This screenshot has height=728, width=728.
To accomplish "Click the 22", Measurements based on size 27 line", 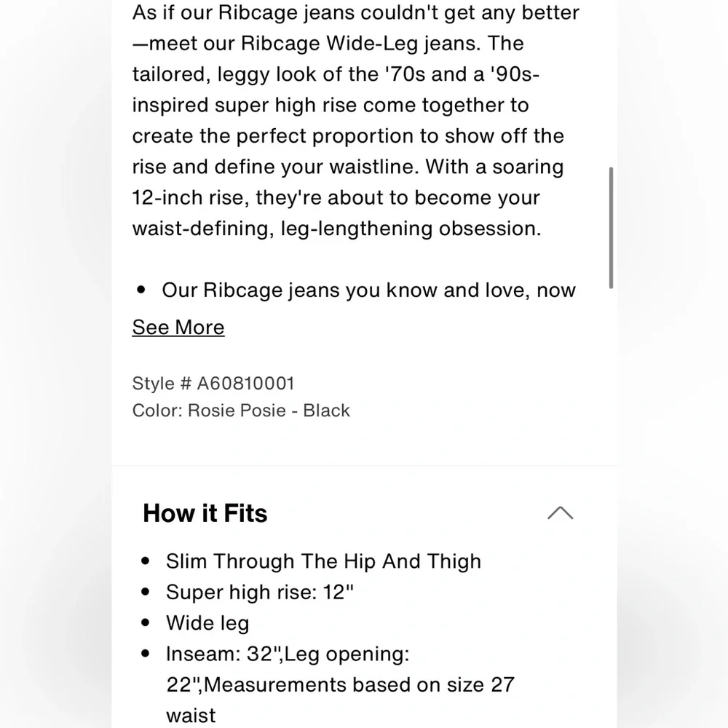I will (340, 684).
